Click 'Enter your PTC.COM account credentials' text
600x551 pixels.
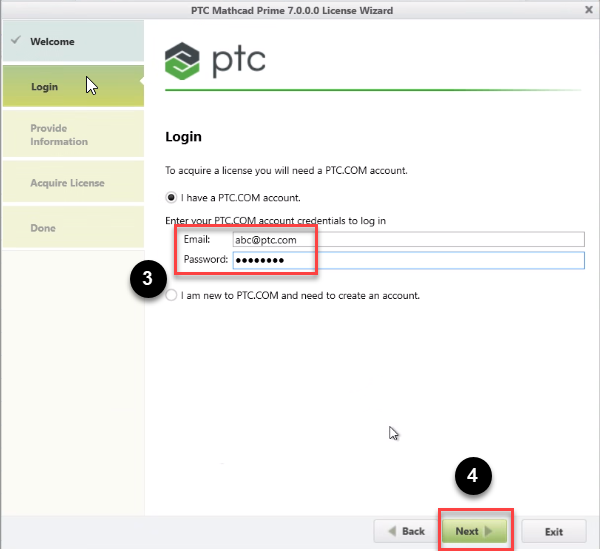coord(276,221)
